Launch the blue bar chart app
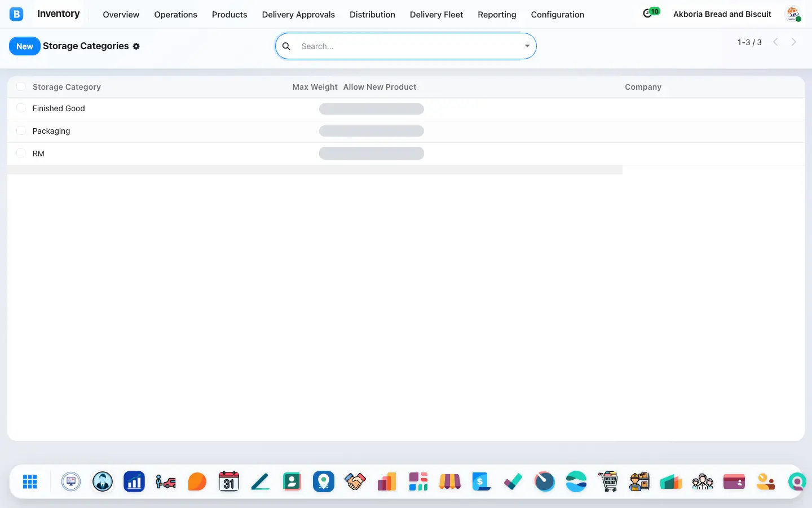The image size is (812, 508). click(134, 481)
